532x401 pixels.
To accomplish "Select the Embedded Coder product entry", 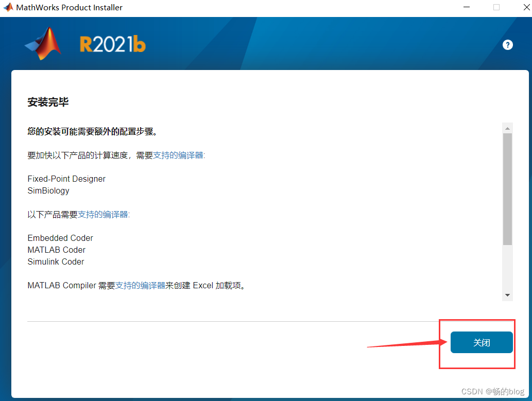I will coord(60,238).
